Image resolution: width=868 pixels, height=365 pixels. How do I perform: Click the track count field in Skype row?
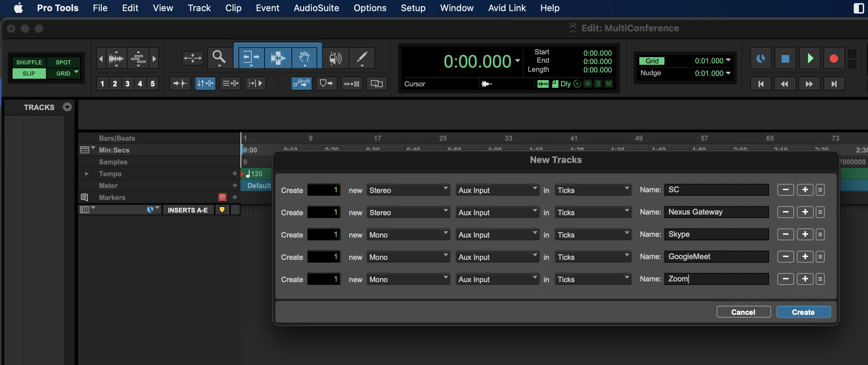click(x=324, y=234)
